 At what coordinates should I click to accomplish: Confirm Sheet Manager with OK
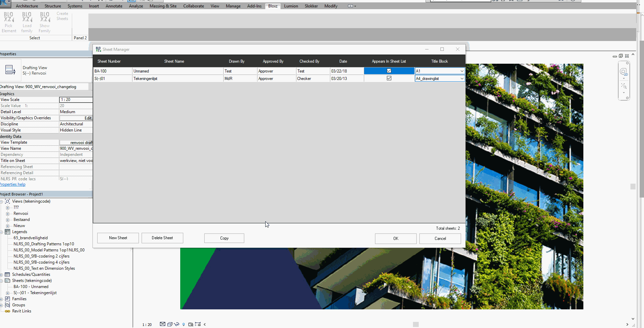(x=396, y=239)
